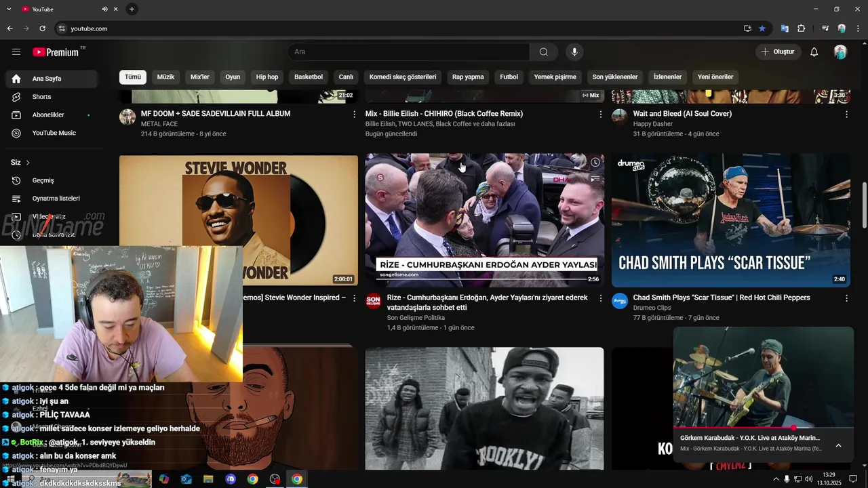The image size is (868, 488).
Task: Open Son Gelişme Politika channel link
Action: [x=416, y=318]
